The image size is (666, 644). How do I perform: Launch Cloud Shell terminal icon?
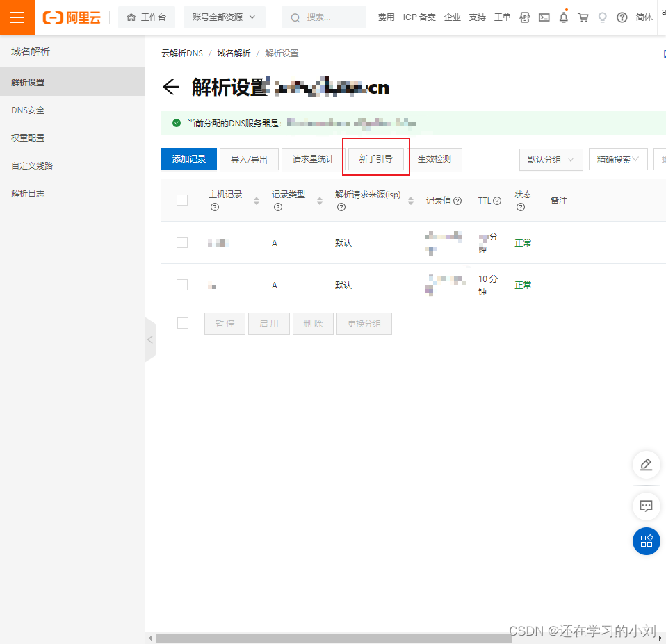coord(544,17)
